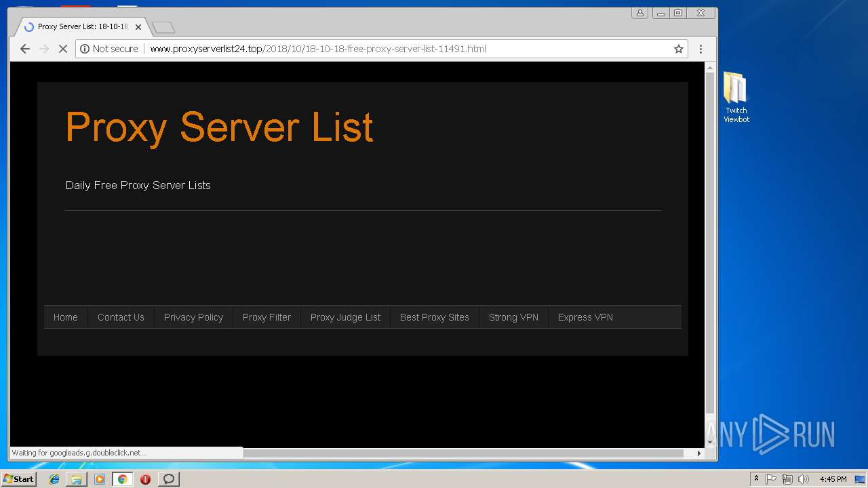
Task: Click the grayed-out forward arrow
Action: coord(44,49)
